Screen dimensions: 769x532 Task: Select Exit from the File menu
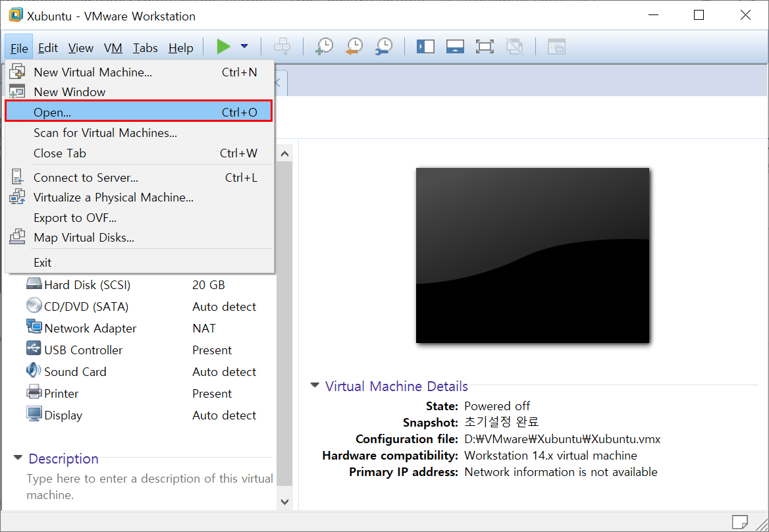(x=140, y=262)
